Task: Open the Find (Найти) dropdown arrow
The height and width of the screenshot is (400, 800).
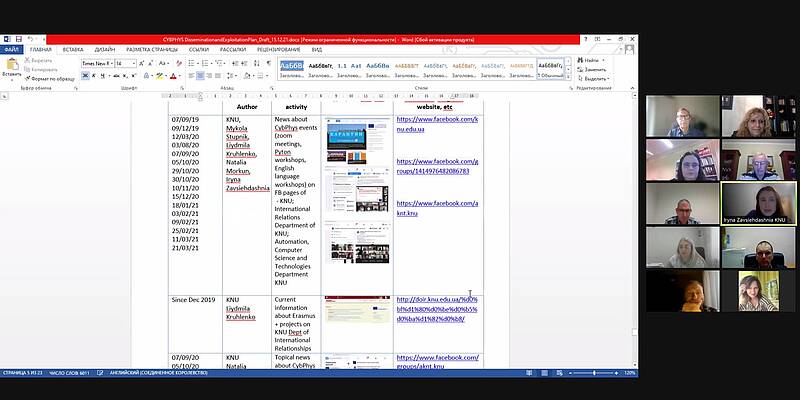Action: [x=603, y=60]
